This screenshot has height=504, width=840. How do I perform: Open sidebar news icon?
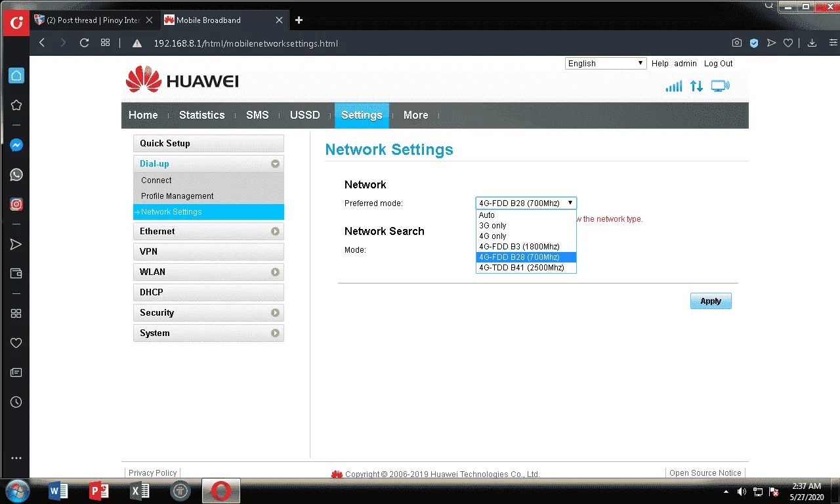[x=16, y=373]
